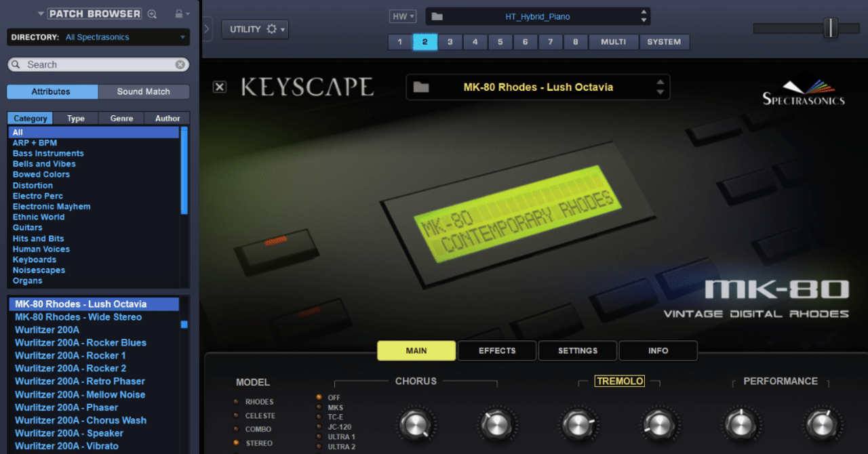Clear the search field using its X icon

[180, 64]
